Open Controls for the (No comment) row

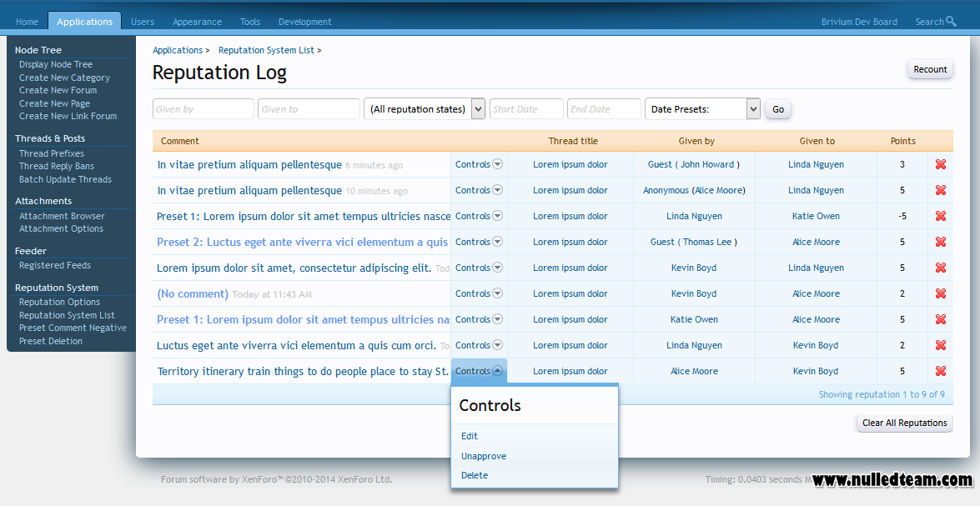click(479, 293)
